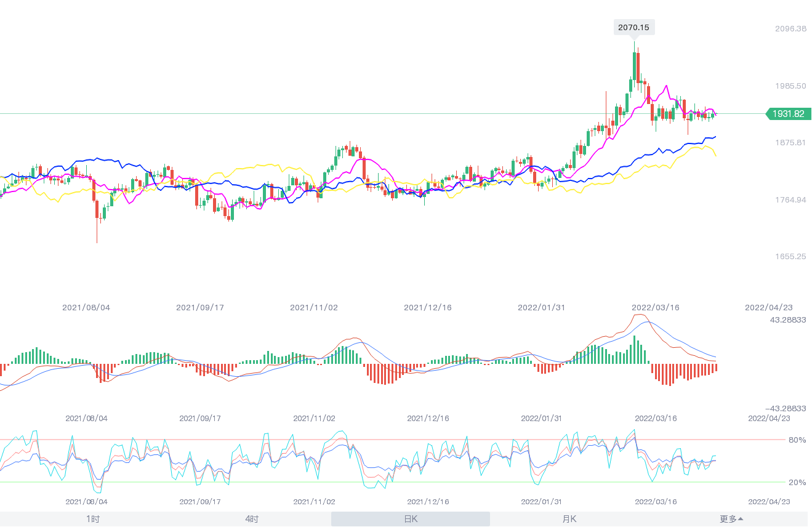Image resolution: width=812 pixels, height=527 pixels.
Task: Click the 1875.81 price axis label
Action: coord(790,143)
